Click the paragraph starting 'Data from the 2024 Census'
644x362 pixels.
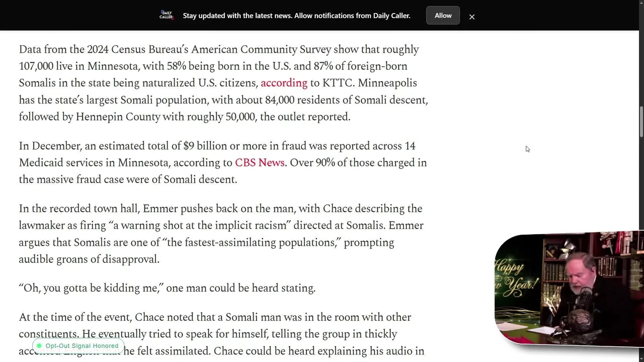(223, 83)
